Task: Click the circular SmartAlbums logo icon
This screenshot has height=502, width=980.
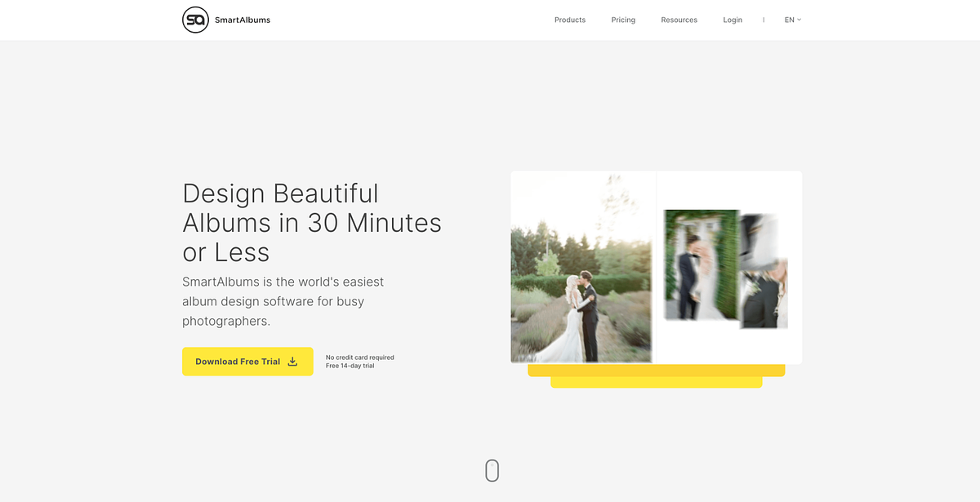Action: point(195,20)
